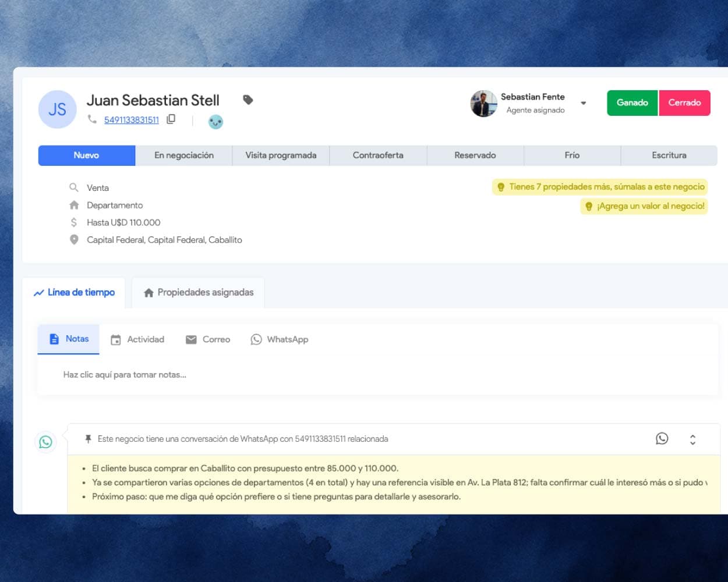Expand the WhatsApp conversation card arrows
Screen dimensions: 728x582
[x=692, y=439]
